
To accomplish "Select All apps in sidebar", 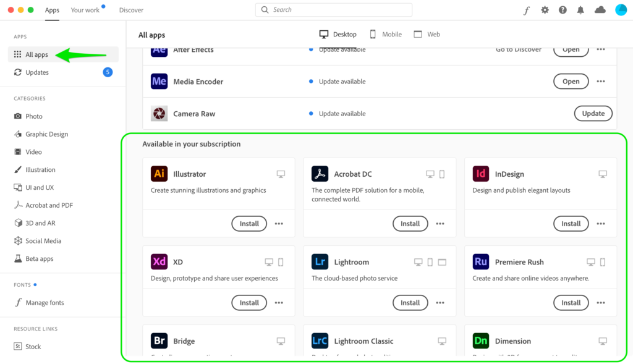I will coord(63,54).
